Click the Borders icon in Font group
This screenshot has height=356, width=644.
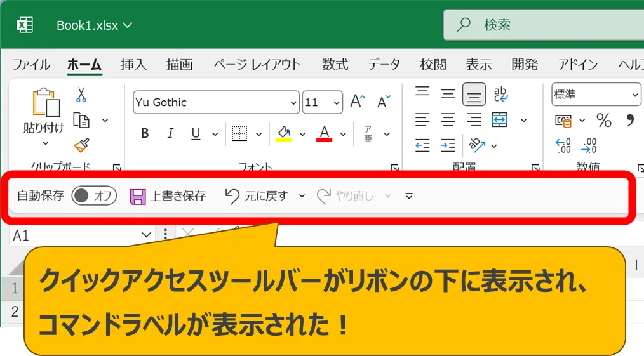click(239, 134)
